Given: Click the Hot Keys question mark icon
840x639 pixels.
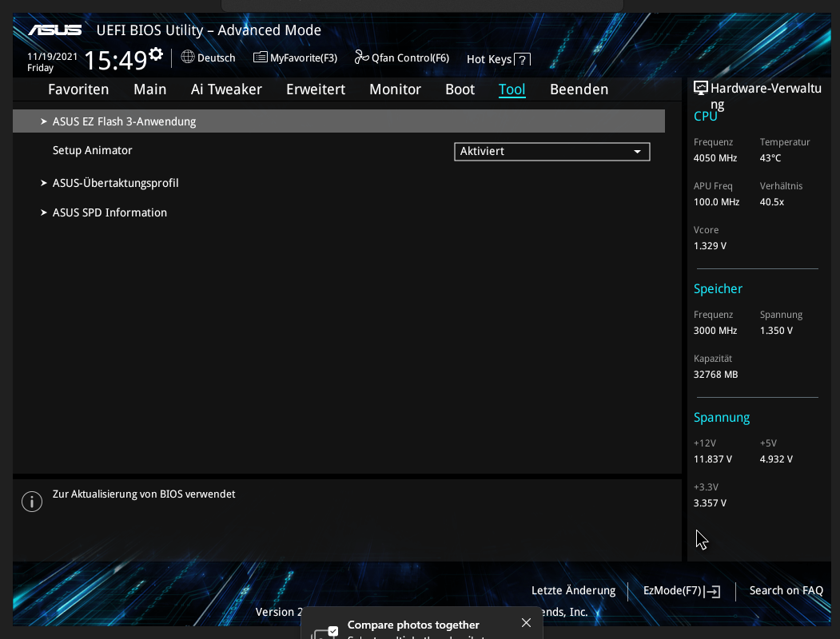Looking at the screenshot, I should coord(523,59).
